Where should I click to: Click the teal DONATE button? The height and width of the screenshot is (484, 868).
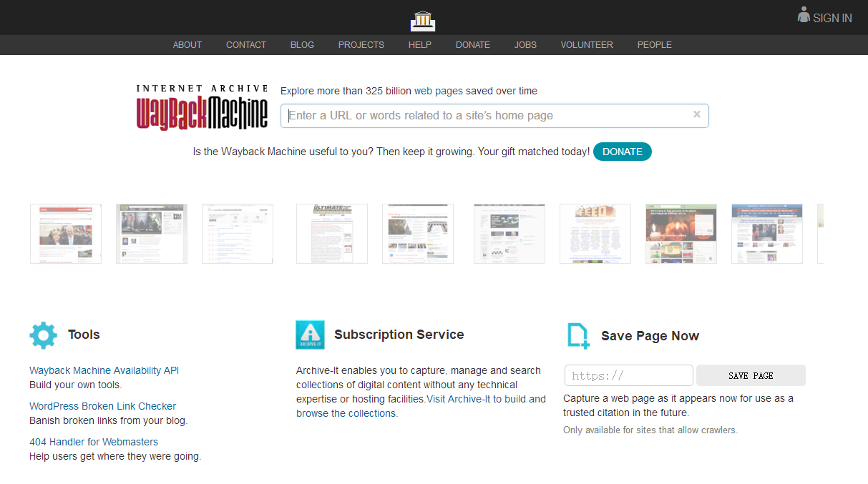[x=623, y=152]
